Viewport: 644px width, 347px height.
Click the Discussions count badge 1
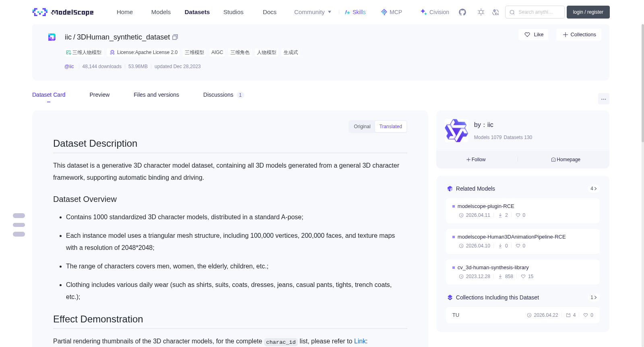[x=240, y=95]
